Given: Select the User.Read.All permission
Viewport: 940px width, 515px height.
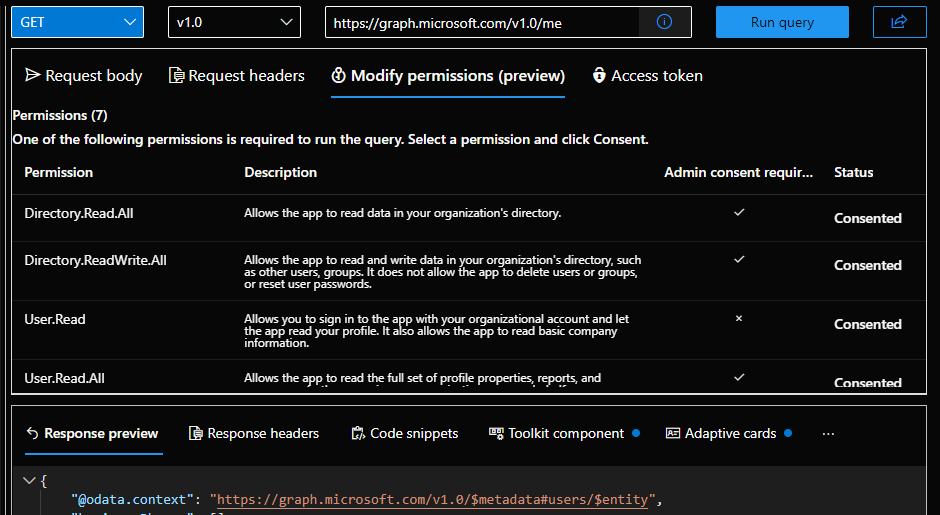Looking at the screenshot, I should pyautogui.click(x=65, y=378).
